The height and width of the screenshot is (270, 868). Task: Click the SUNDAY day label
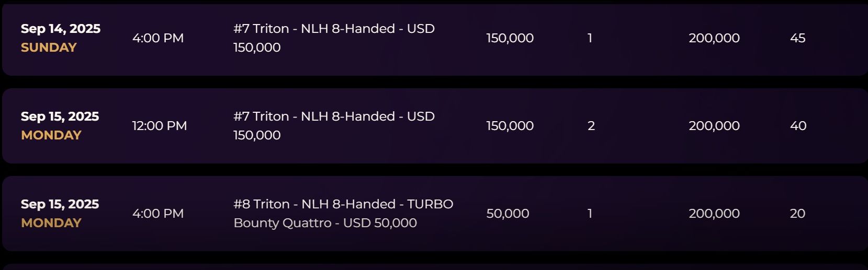[49, 48]
